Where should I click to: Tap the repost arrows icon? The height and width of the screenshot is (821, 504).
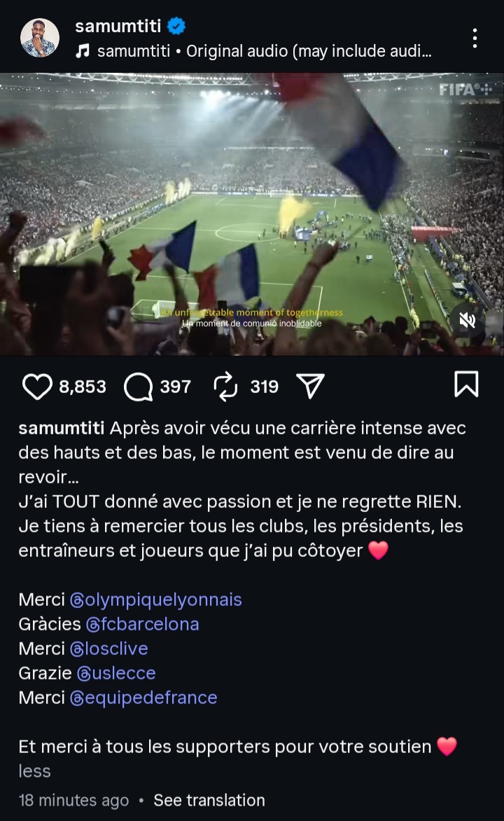[225, 386]
